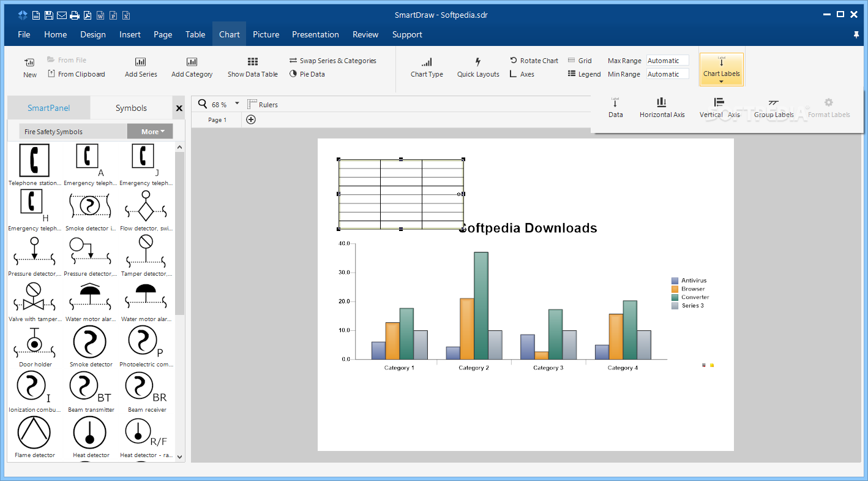The height and width of the screenshot is (481, 868).
Task: Click the Pie Data option
Action: click(x=307, y=74)
